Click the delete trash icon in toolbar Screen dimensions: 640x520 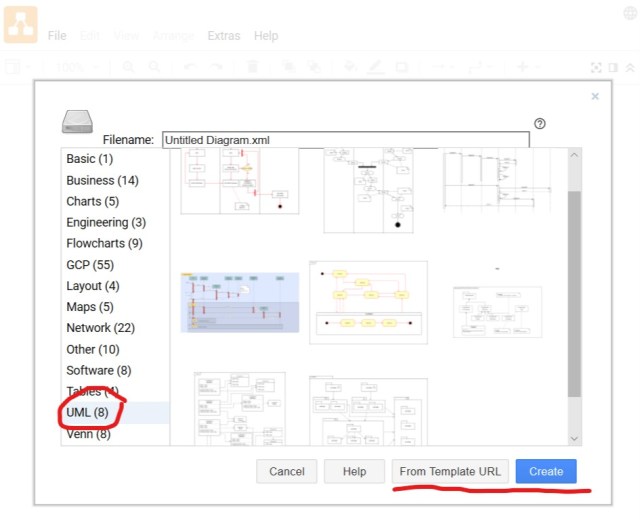click(252, 67)
